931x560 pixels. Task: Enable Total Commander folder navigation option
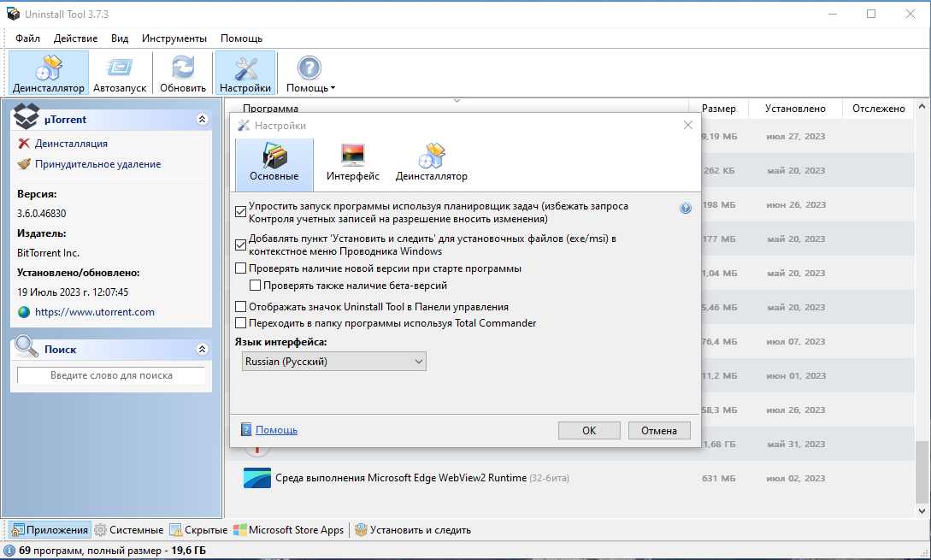[240, 323]
